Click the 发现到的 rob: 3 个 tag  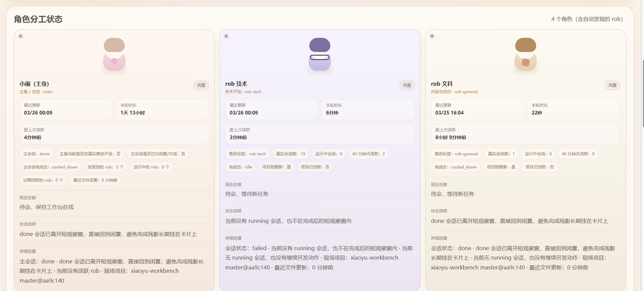click(105, 167)
